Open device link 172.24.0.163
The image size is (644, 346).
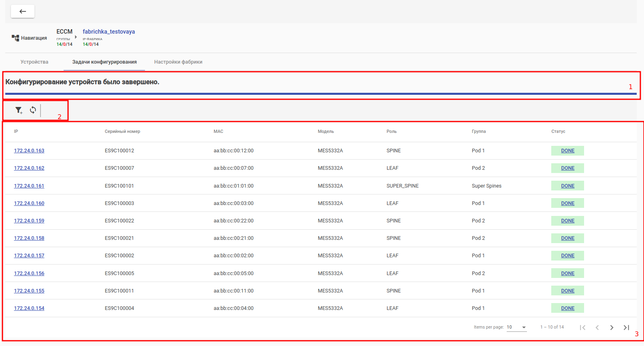(x=29, y=151)
